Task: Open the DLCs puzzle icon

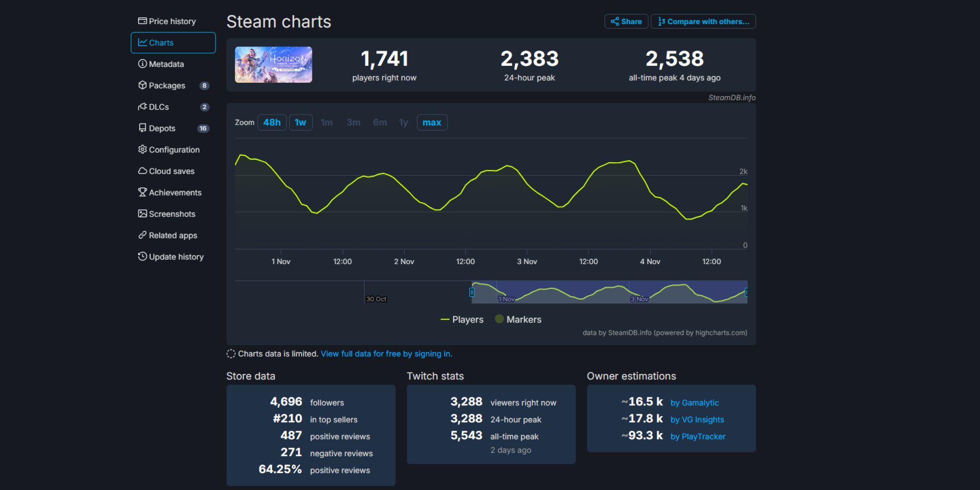Action: [x=143, y=106]
